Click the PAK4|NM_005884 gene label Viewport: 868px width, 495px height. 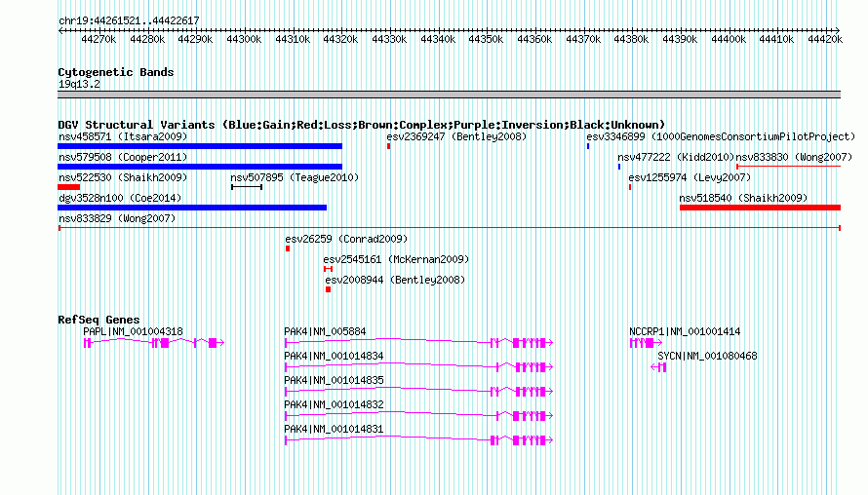(x=325, y=332)
